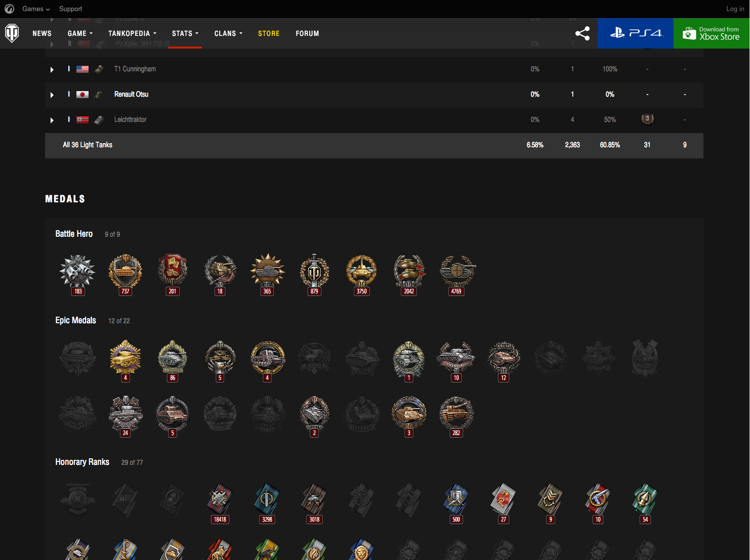Open the CLANS dropdown menu

point(228,33)
